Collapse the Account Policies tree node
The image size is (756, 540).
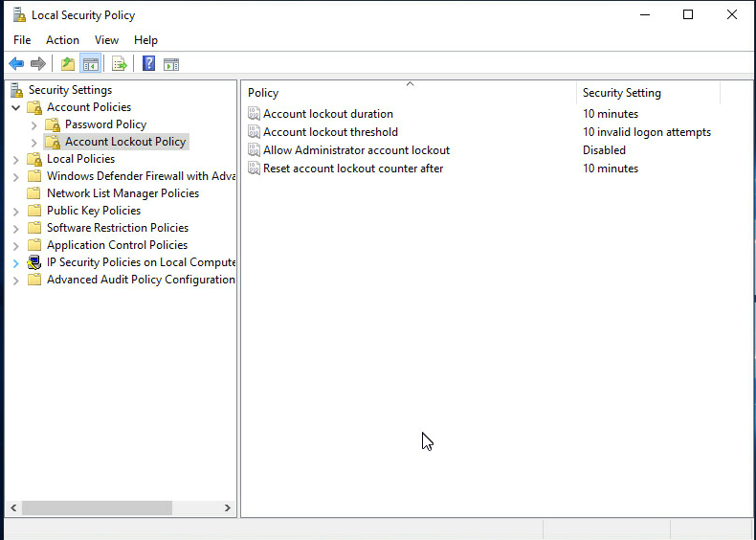[x=16, y=108]
